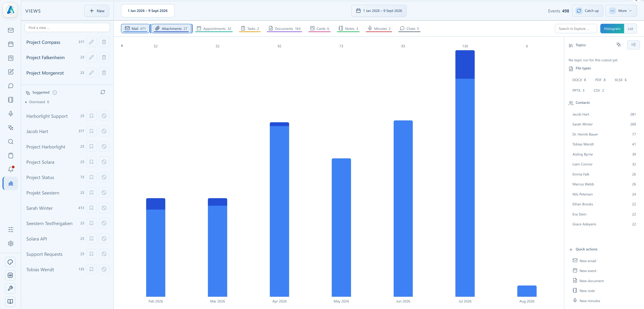Focus the Search in Explore field
644x309 pixels.
pos(576,29)
